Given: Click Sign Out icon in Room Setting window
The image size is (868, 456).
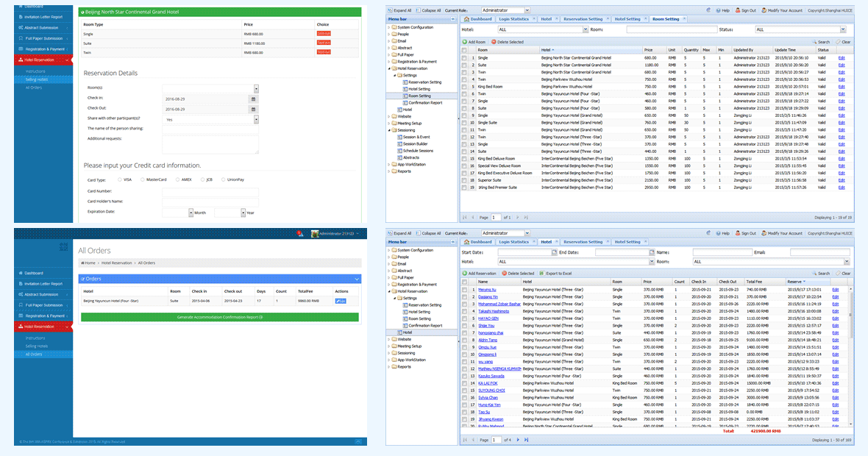Looking at the screenshot, I should [737, 10].
